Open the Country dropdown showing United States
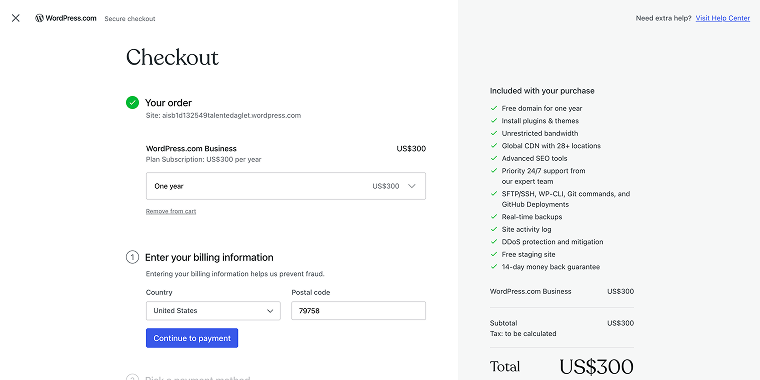This screenshot has width=760, height=380. [x=213, y=311]
